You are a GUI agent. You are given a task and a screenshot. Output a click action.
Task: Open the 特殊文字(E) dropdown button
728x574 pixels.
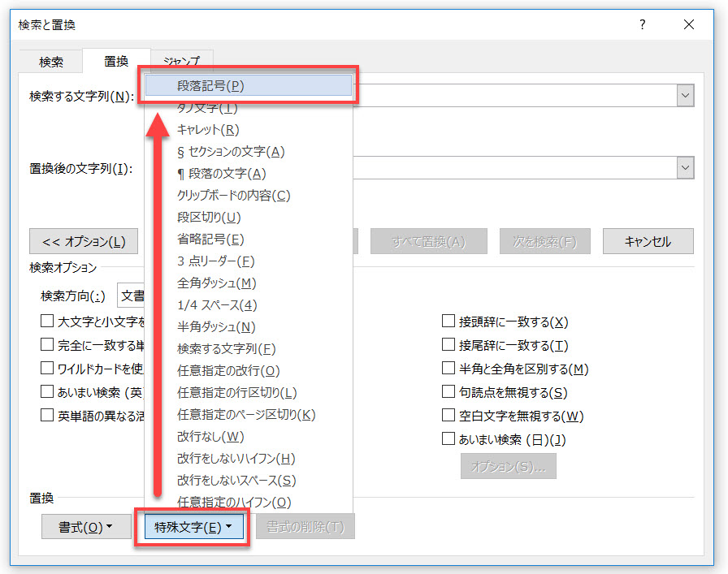pyautogui.click(x=193, y=527)
